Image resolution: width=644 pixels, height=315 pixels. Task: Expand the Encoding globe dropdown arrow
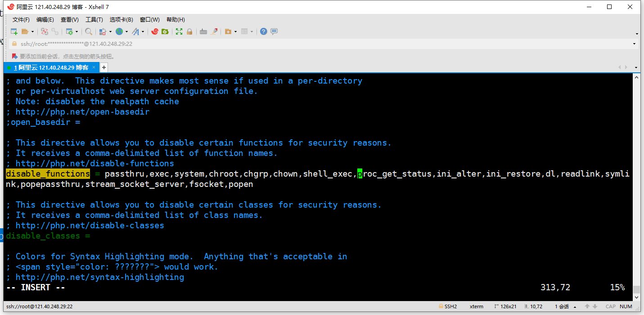pos(126,31)
